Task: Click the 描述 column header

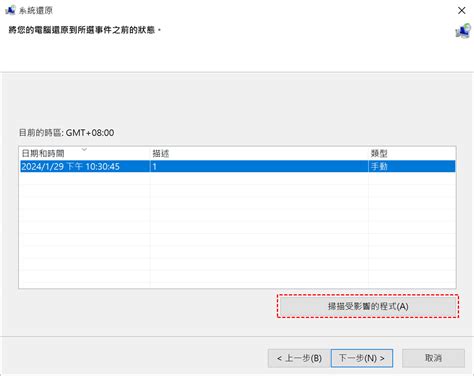Action: click(260, 153)
